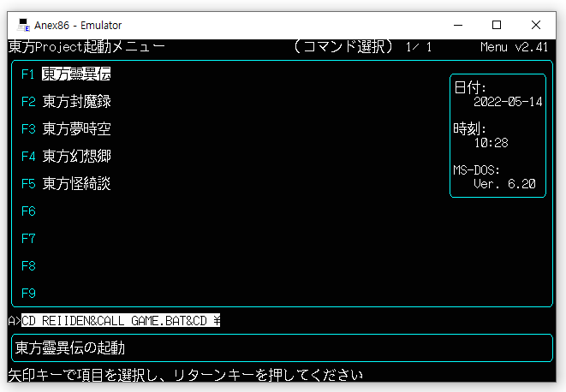Image resolution: width=566 pixels, height=392 pixels.
Task: Click the 日付 label
Action: pos(470,87)
